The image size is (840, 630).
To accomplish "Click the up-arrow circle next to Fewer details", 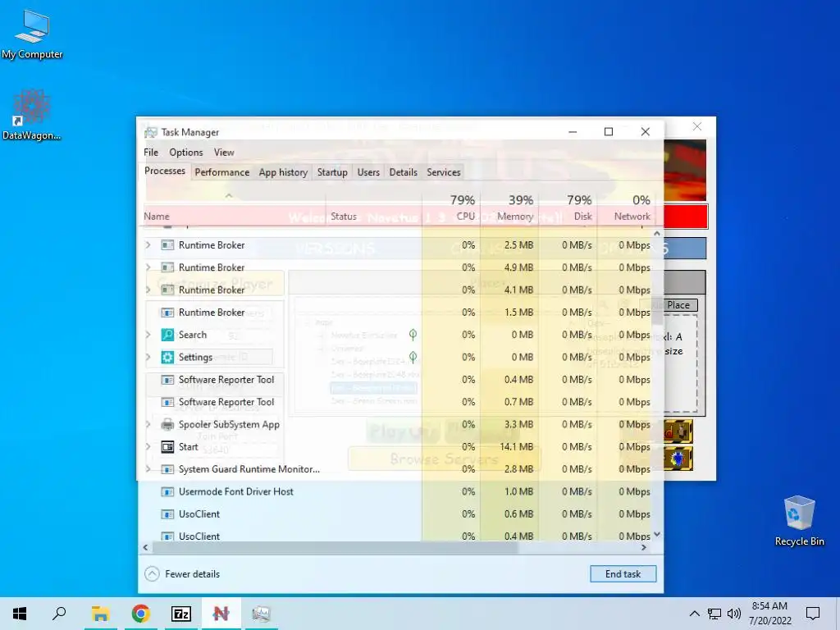I will coord(152,574).
